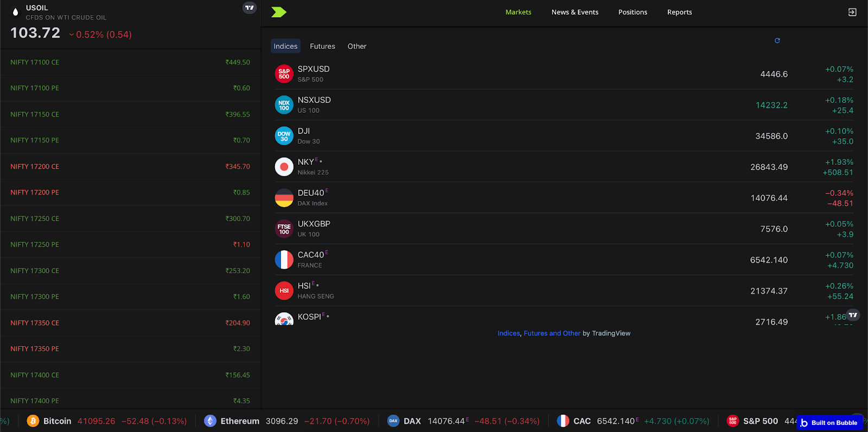Open the UKXGBP UK 100 row
The height and width of the screenshot is (432, 868).
tap(564, 229)
